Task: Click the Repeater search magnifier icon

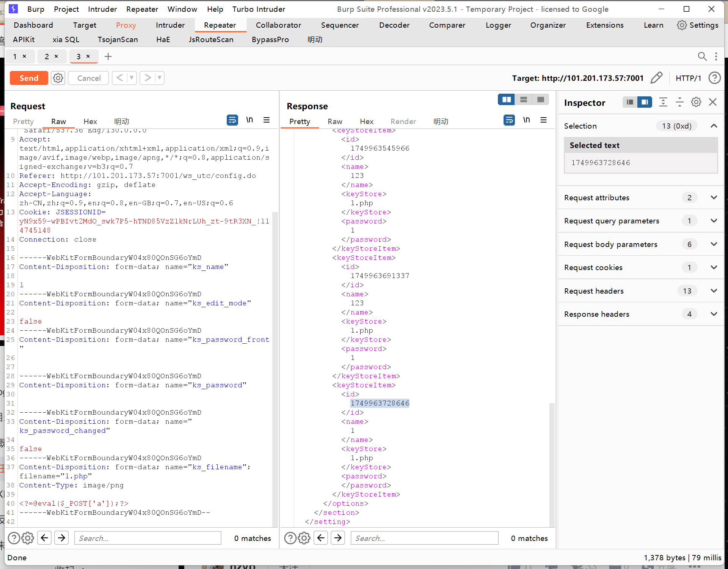Action: [x=702, y=57]
